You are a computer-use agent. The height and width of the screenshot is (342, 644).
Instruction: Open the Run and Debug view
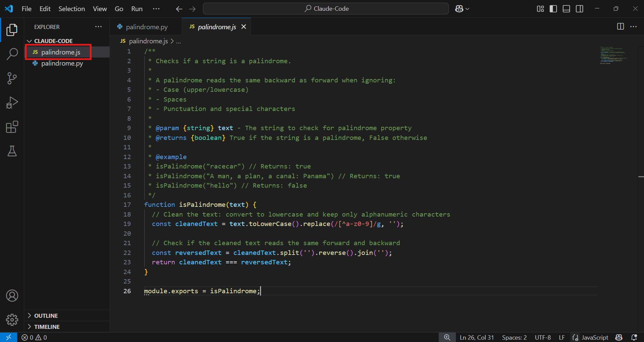12,103
